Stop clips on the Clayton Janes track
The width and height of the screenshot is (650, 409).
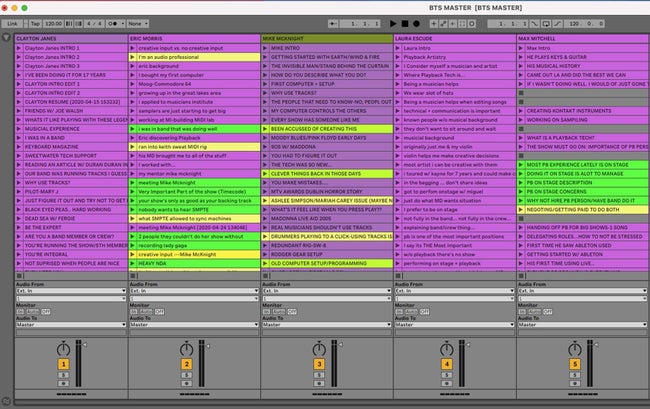19,276
